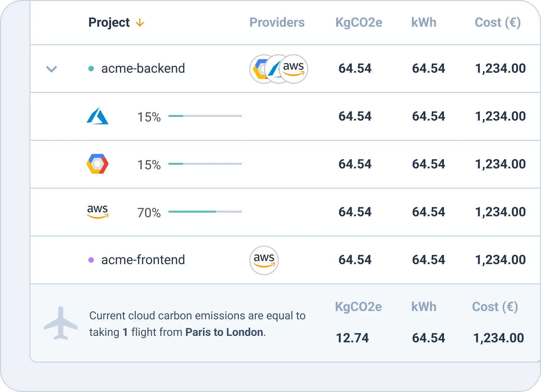
Task: Click the top kWh column header
Action: coord(424,22)
